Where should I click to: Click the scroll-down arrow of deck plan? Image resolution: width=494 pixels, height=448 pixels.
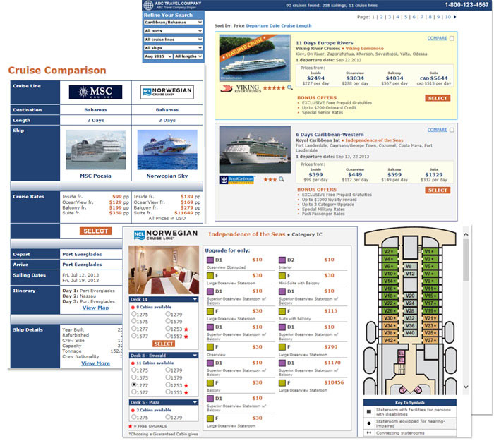pos(466,387)
